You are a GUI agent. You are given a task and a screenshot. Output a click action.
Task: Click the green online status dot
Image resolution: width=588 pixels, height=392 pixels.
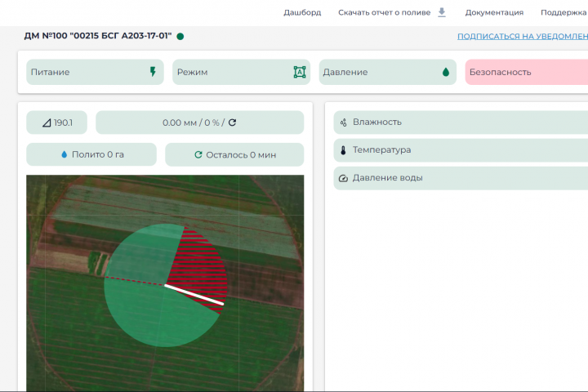180,37
